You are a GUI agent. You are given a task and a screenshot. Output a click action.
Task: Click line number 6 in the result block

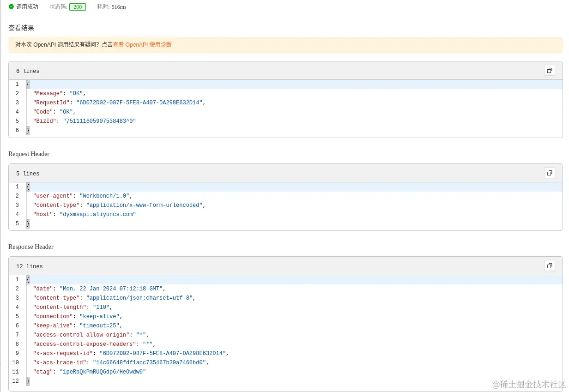(17, 130)
